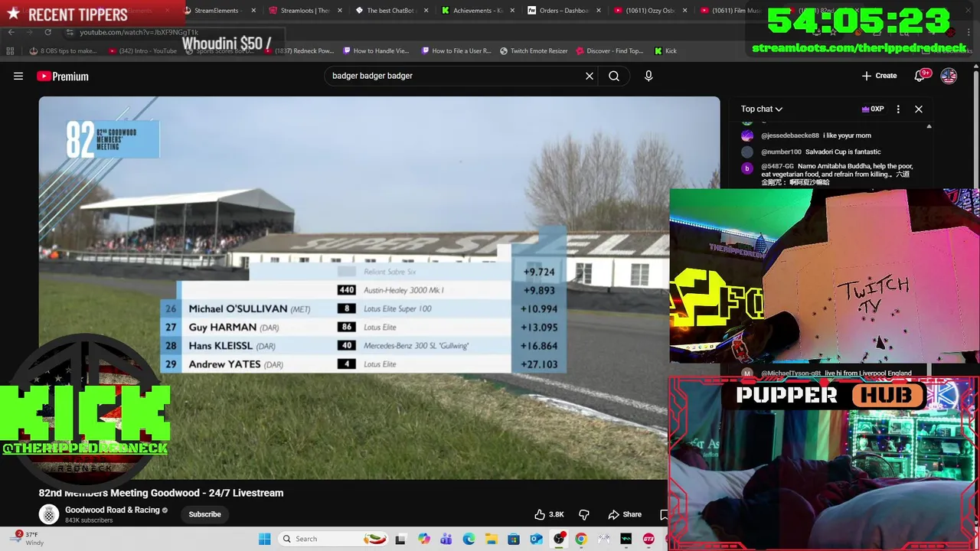980x551 pixels.
Task: Open the green waveform app on taskbar
Action: (626, 539)
